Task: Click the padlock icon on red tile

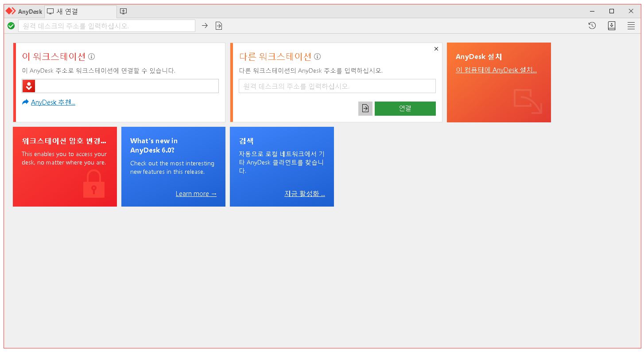Action: coord(94,184)
